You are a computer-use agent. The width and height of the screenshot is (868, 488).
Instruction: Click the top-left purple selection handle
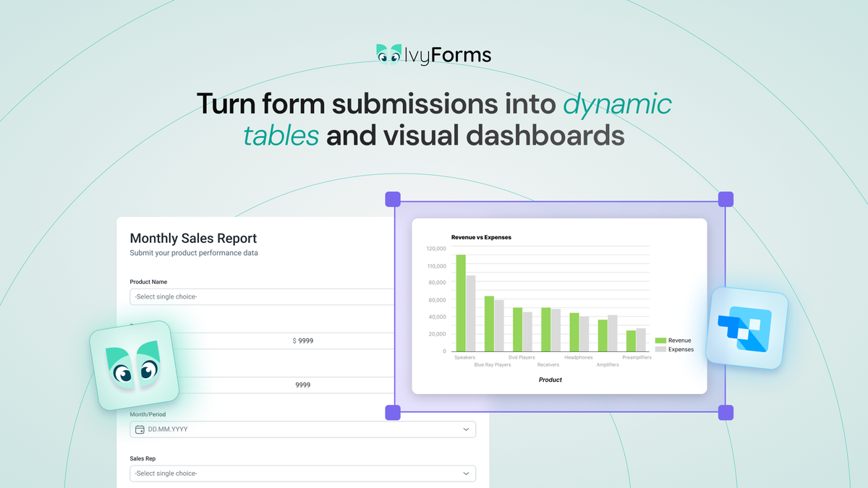pos(393,199)
